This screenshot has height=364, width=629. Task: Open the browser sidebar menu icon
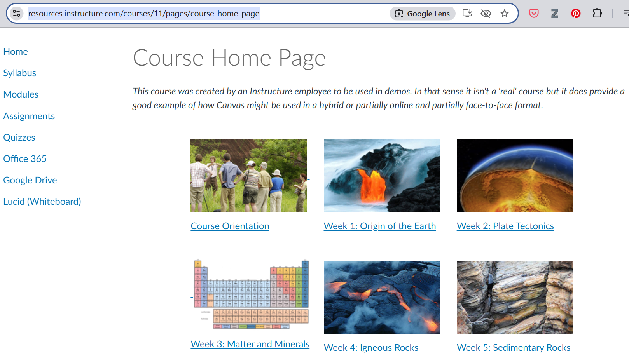tap(626, 13)
